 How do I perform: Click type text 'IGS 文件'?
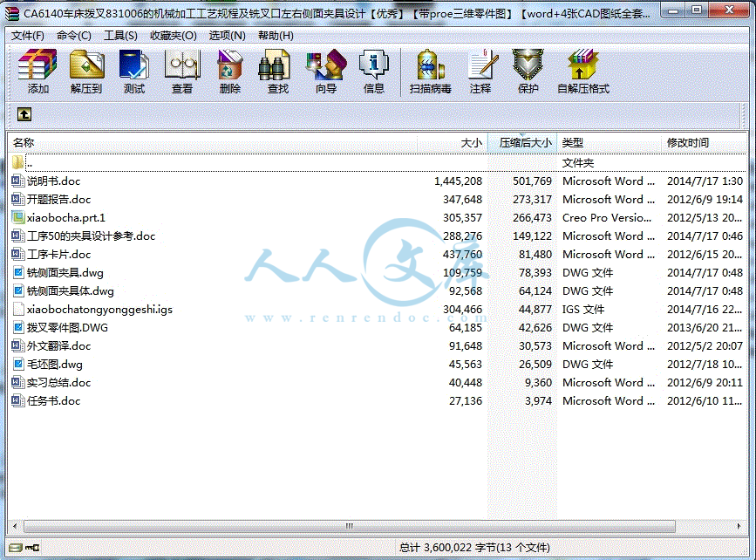(x=583, y=309)
